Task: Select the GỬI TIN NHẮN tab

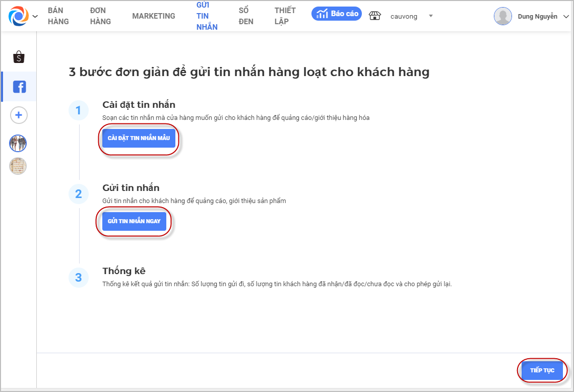Action: point(207,16)
